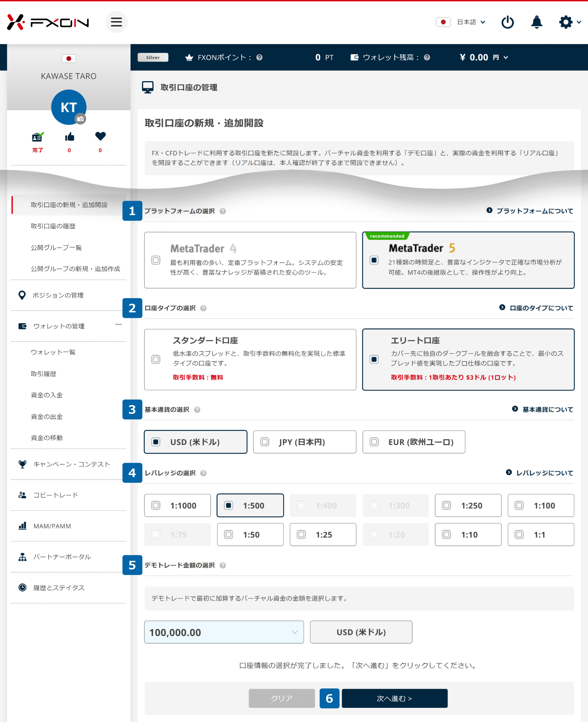The width and height of the screenshot is (588, 722).
Task: Click the コピートレード people icon
Action: [23, 495]
